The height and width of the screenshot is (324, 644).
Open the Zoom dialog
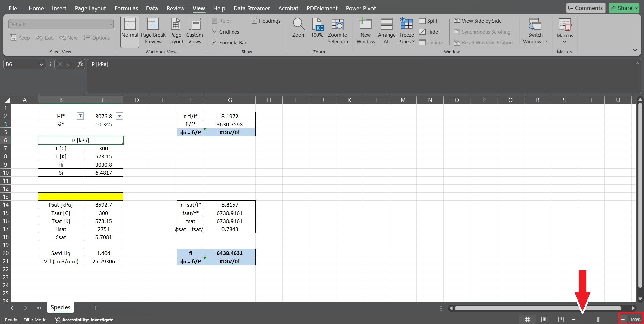click(x=299, y=28)
